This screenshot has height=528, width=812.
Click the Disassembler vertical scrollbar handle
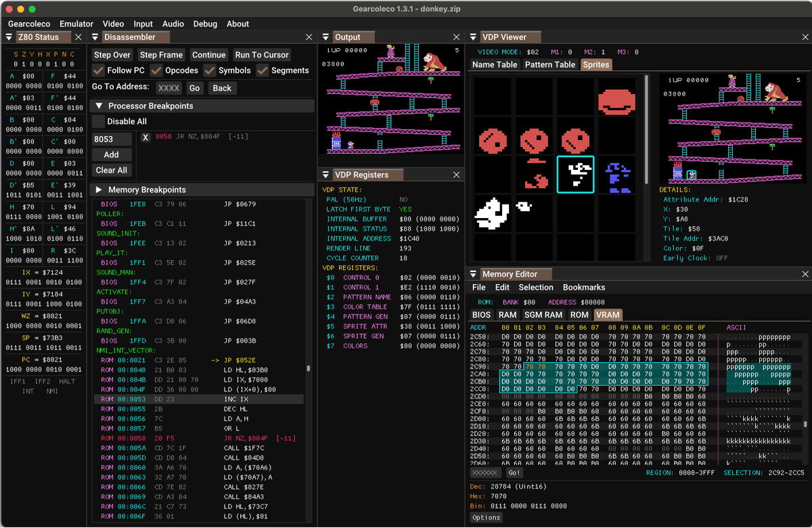[309, 369]
